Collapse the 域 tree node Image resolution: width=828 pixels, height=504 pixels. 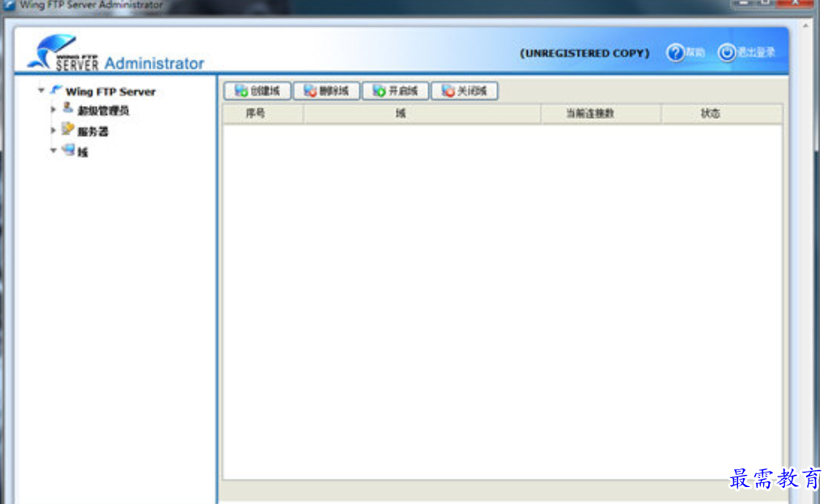coord(53,150)
